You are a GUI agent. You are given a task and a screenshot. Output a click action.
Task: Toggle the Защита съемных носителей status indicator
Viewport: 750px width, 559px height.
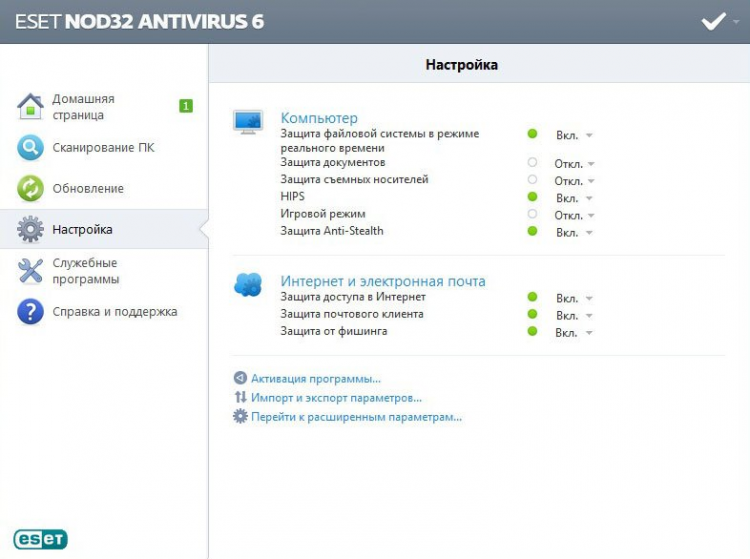pyautogui.click(x=532, y=180)
